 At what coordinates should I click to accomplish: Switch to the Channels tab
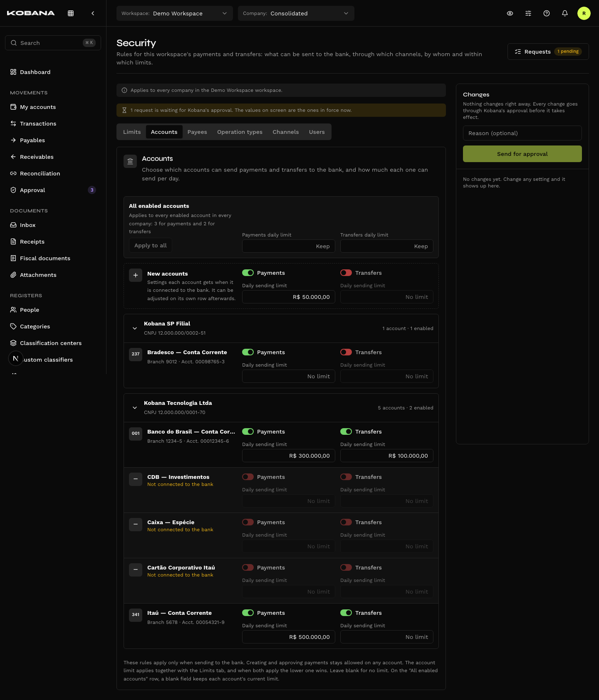(286, 132)
